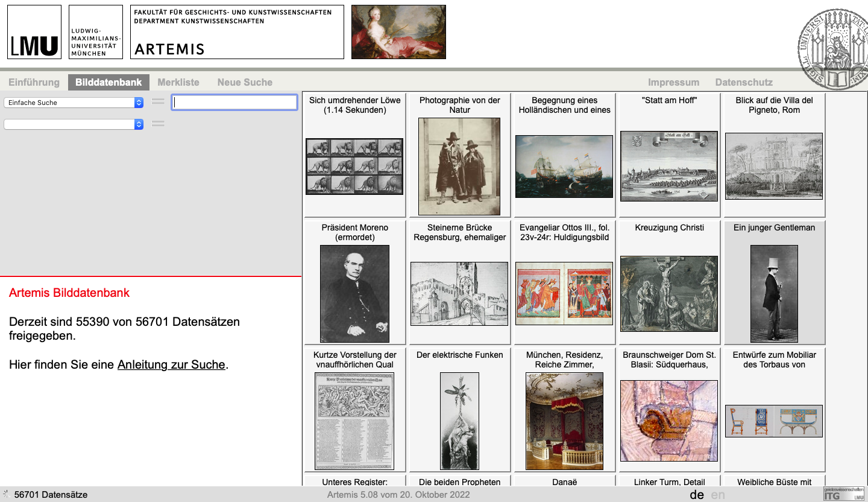Click the Unteres Register tile title
868x502 pixels.
pyautogui.click(x=354, y=481)
